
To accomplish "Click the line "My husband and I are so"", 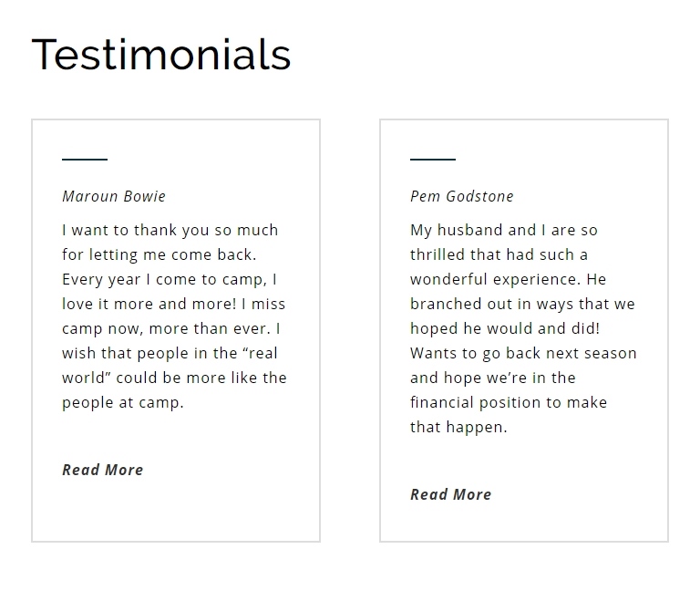I will point(504,230).
